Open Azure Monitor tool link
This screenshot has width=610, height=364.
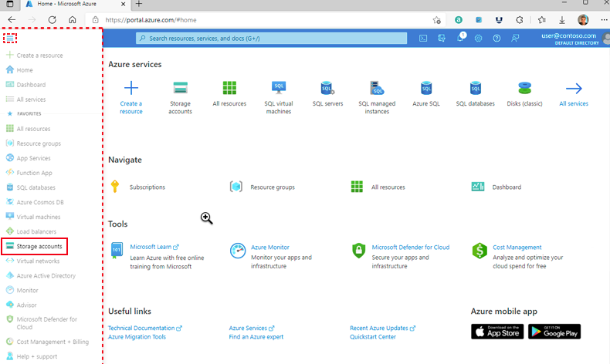point(270,247)
